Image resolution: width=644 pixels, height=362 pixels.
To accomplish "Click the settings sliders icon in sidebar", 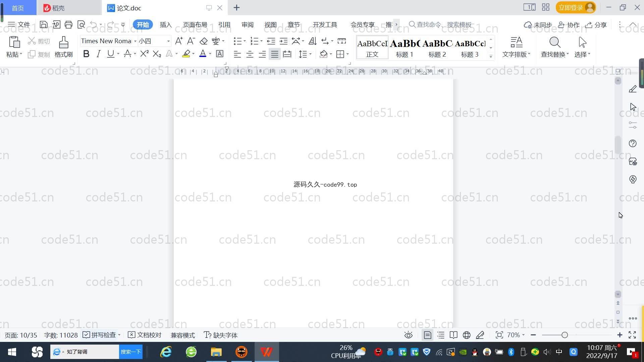I will (x=633, y=125).
